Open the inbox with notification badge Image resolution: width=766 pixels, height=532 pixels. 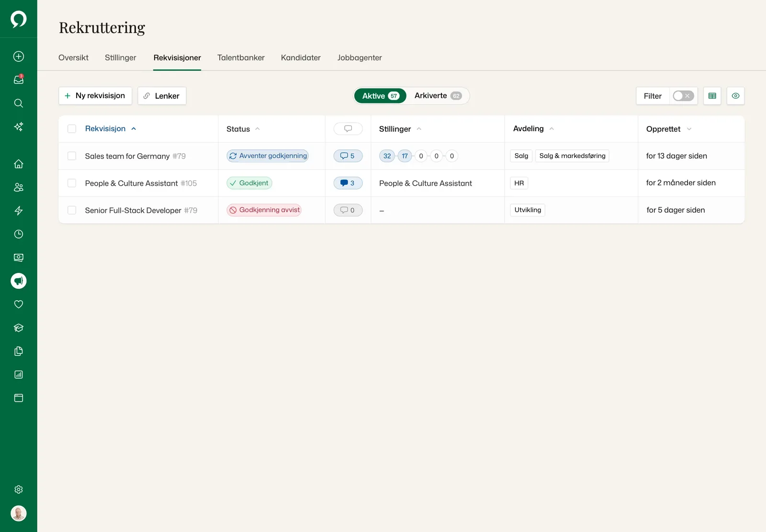(x=19, y=79)
